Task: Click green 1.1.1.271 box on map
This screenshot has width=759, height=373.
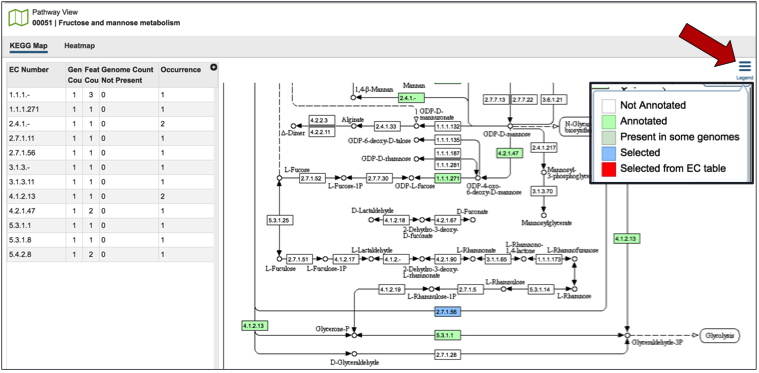Action: click(x=448, y=178)
